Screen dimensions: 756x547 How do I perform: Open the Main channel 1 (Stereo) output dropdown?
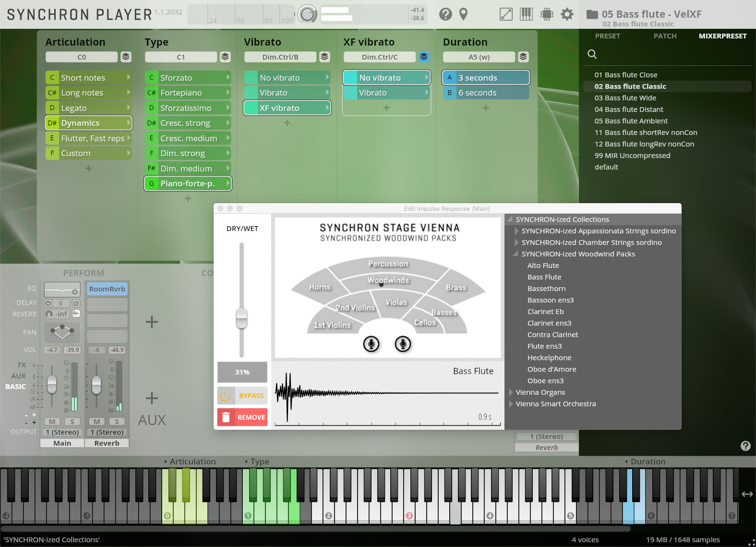tap(62, 432)
